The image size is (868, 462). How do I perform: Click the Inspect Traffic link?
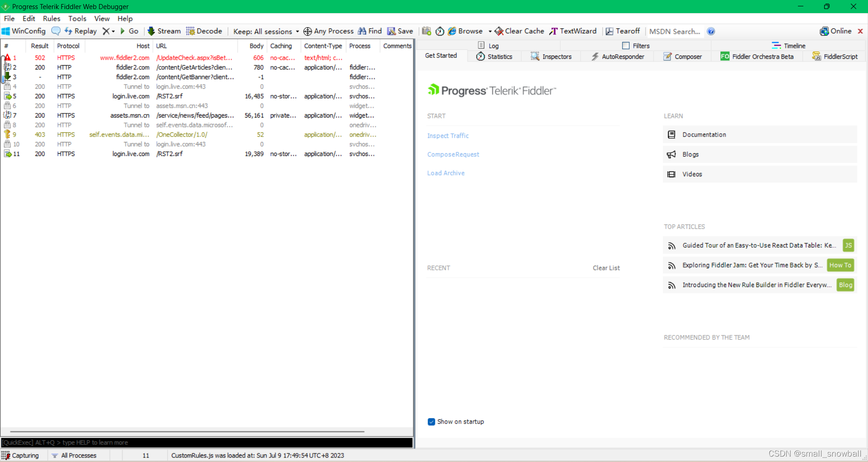(448, 136)
